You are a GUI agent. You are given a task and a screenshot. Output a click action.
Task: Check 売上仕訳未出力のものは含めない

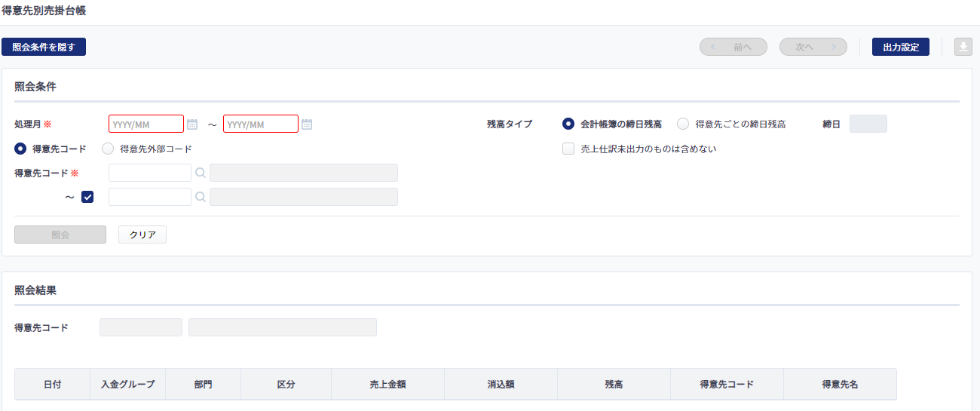568,149
